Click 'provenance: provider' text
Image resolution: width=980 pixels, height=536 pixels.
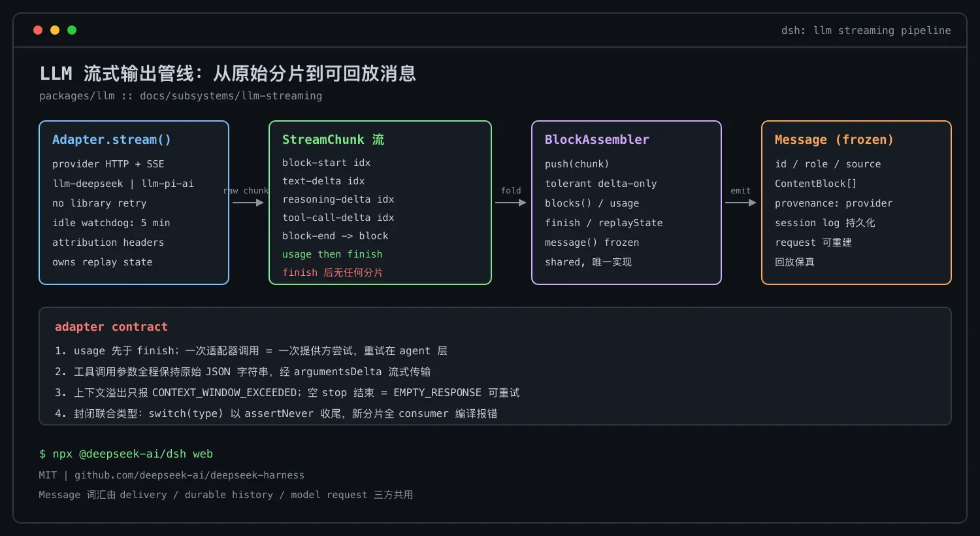tap(834, 203)
